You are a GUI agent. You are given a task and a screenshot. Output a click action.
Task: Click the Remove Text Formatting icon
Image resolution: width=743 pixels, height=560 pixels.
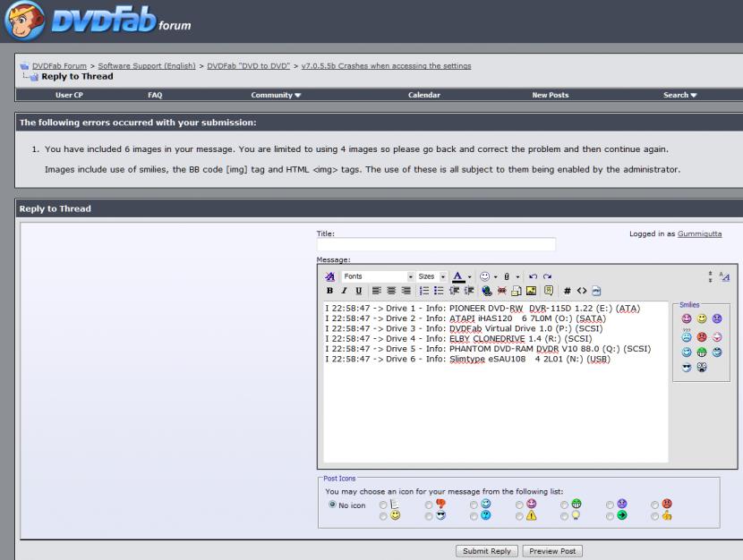click(x=329, y=276)
